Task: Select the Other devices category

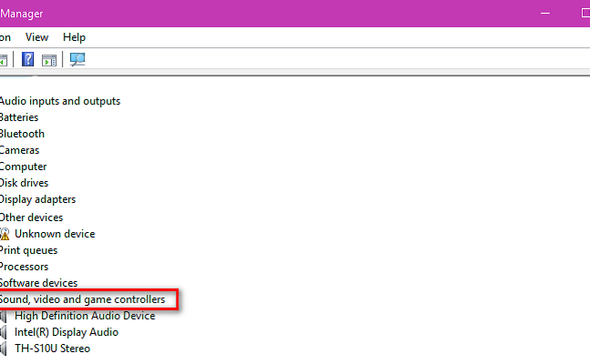Action: click(x=31, y=217)
